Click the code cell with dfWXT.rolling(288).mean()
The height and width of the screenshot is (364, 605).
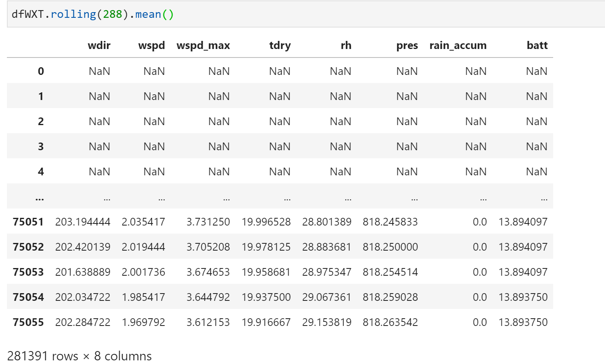[306, 14]
